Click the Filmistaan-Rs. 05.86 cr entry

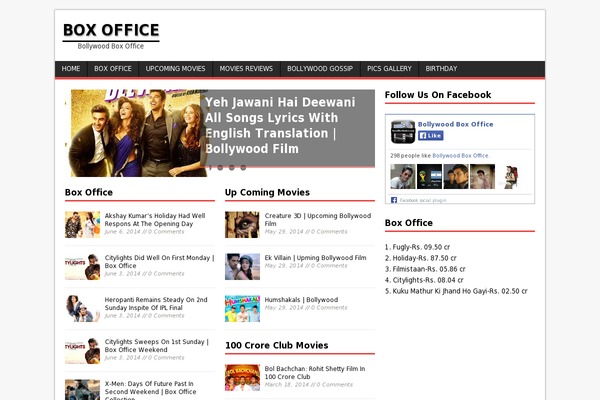point(425,269)
